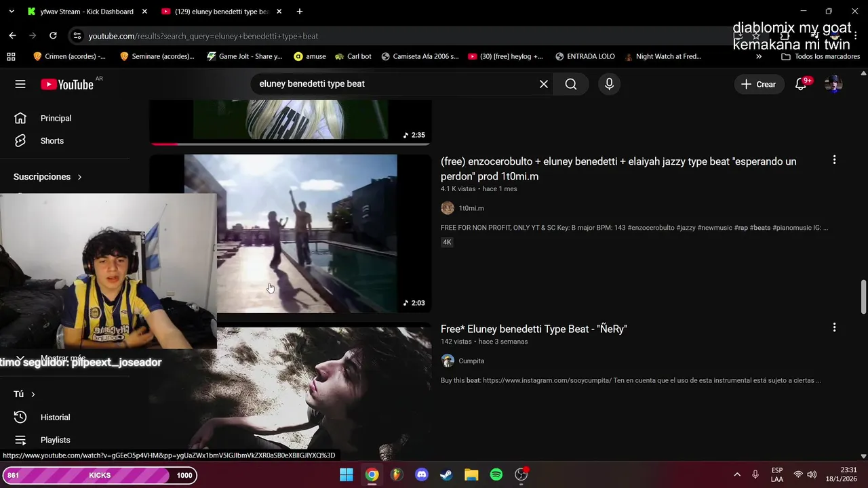Open Steam from the taskbar
868x488 pixels.
(x=446, y=474)
